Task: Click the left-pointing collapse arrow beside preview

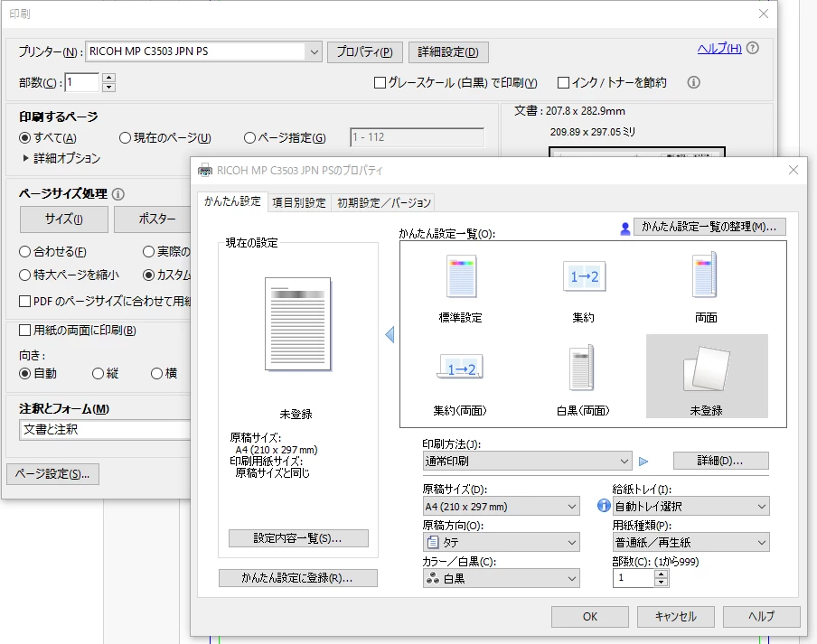Action: [390, 334]
